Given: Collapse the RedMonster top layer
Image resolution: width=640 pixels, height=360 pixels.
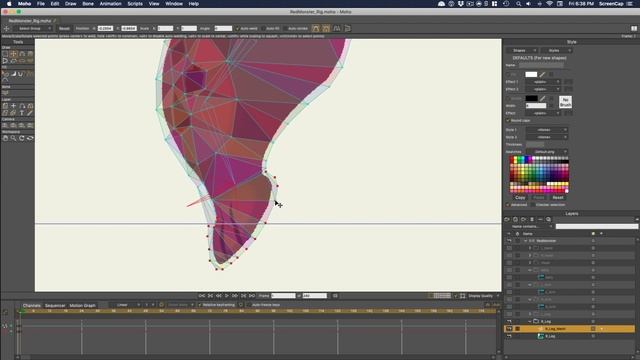Looking at the screenshot, I should click(526, 241).
